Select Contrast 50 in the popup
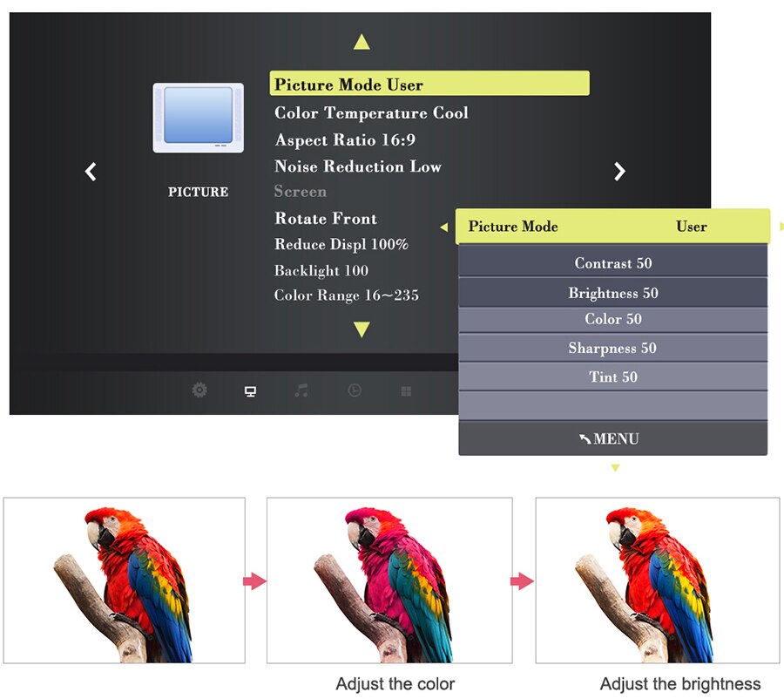 pyautogui.click(x=613, y=262)
